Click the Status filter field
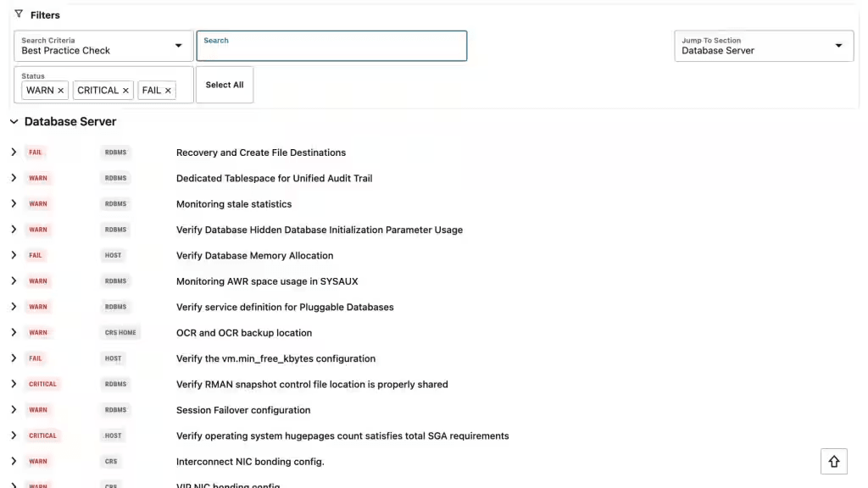 (x=103, y=85)
